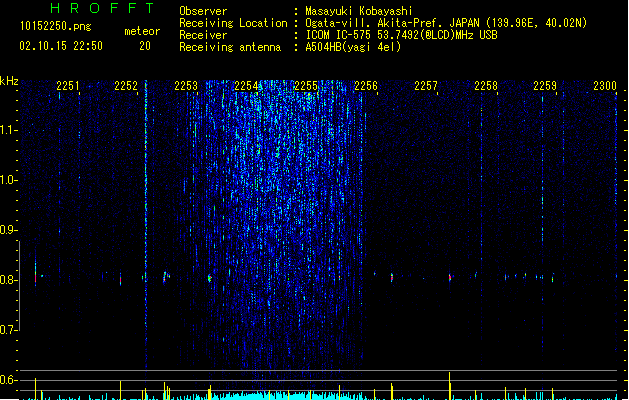Image resolution: width=629 pixels, height=400 pixels.
Task: Click the 0.6 kHz axis label
Action: (x=8, y=380)
